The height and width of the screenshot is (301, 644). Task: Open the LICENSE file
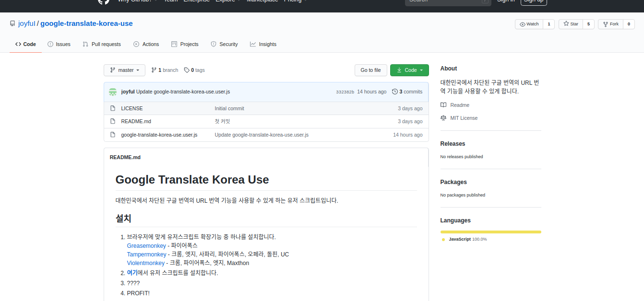pos(132,108)
